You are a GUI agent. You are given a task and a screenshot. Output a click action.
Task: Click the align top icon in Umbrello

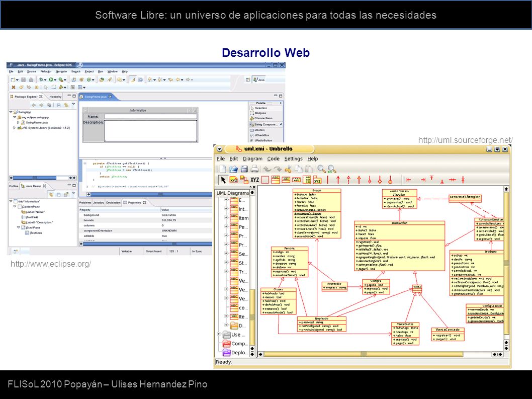point(431,179)
